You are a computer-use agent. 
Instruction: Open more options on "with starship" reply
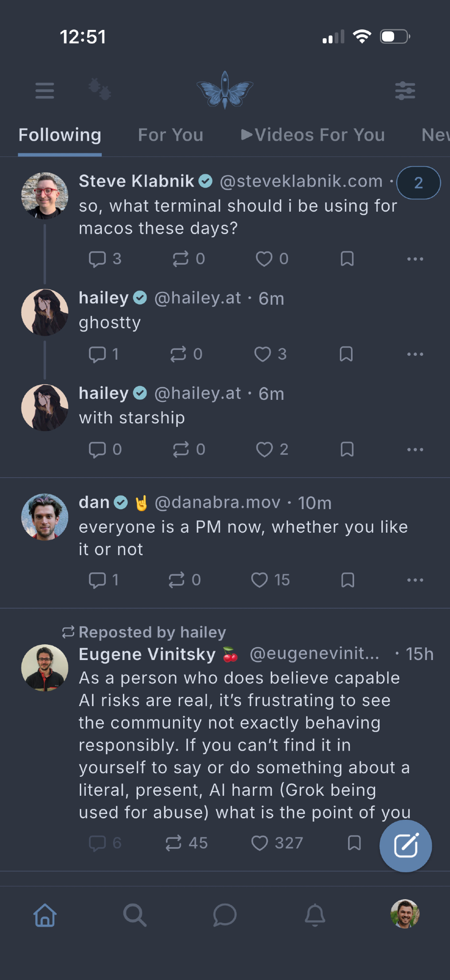(x=415, y=449)
